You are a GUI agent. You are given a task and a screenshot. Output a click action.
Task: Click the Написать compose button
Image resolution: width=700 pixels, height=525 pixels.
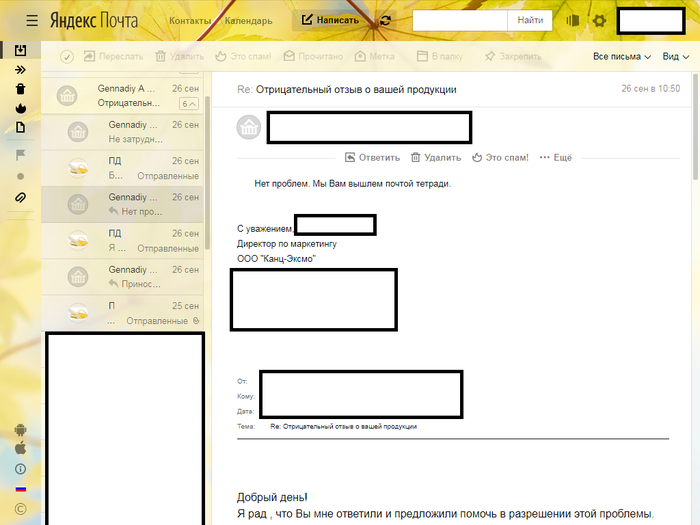[x=330, y=20]
